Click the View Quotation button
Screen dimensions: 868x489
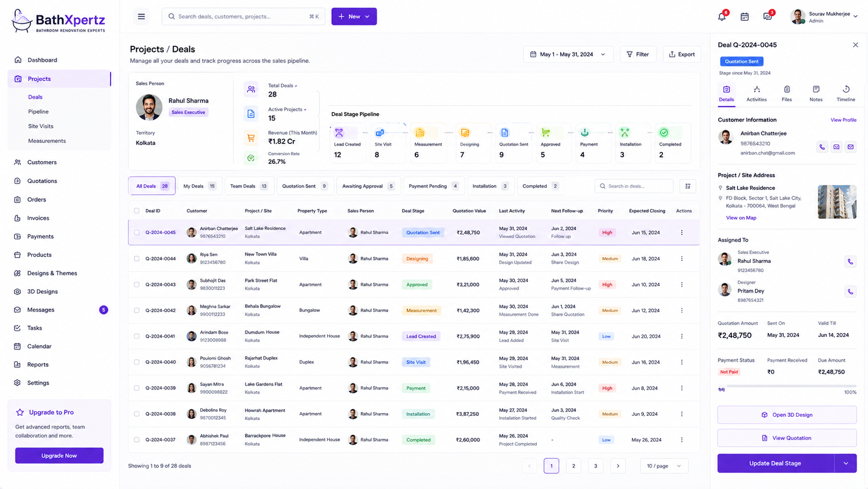[786, 438]
